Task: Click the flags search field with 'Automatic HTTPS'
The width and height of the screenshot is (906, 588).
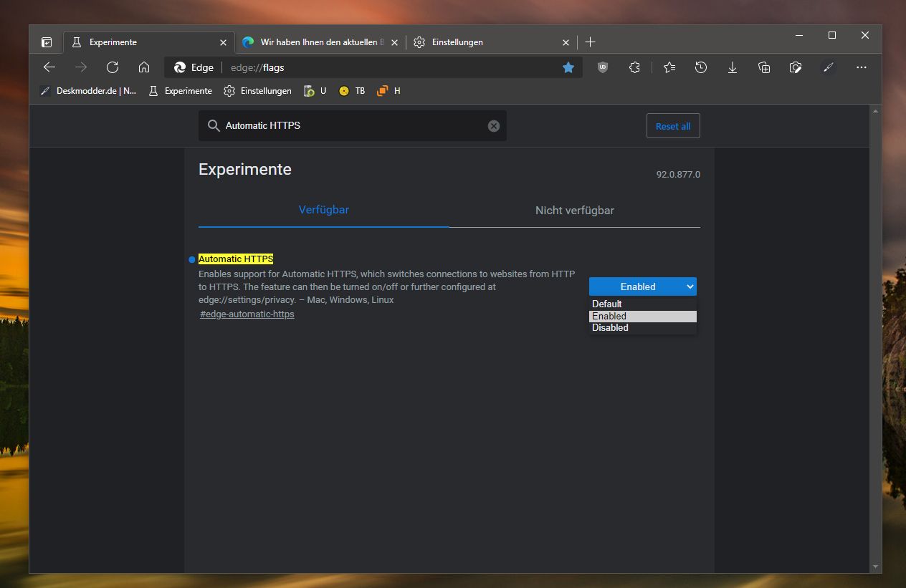Action: coord(353,125)
